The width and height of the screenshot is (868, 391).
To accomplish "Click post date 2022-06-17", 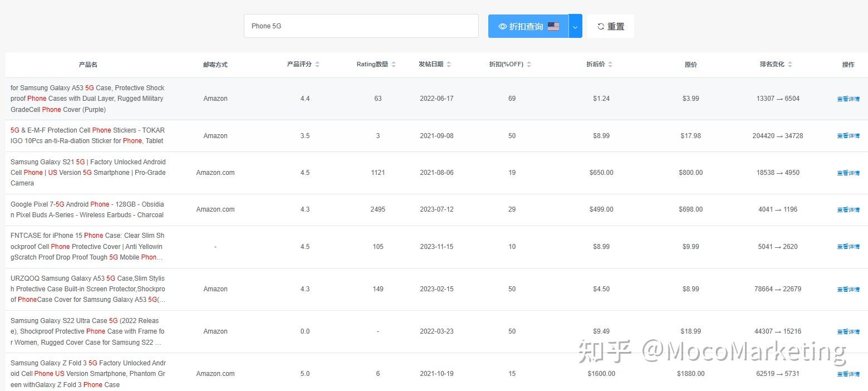I will pos(437,99).
